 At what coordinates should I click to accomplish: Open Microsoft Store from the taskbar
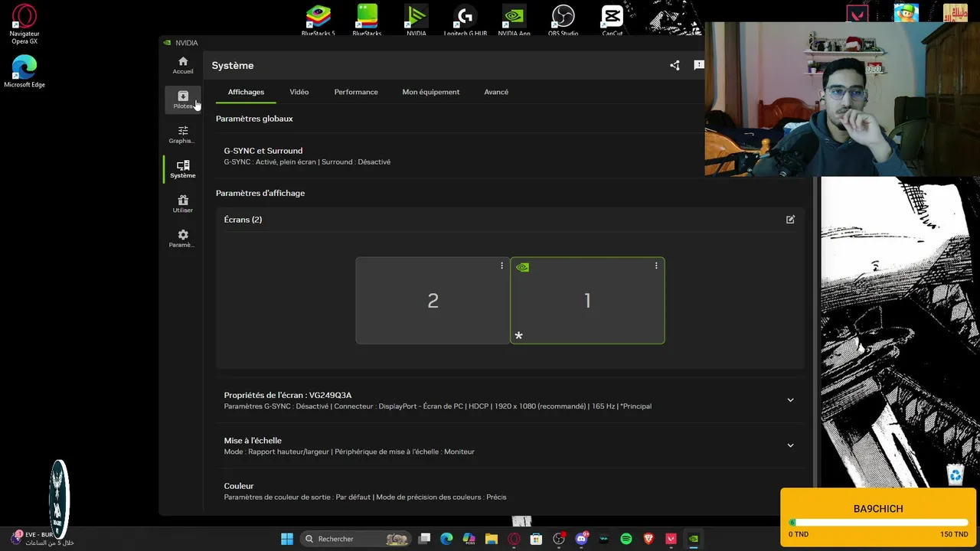point(536,539)
